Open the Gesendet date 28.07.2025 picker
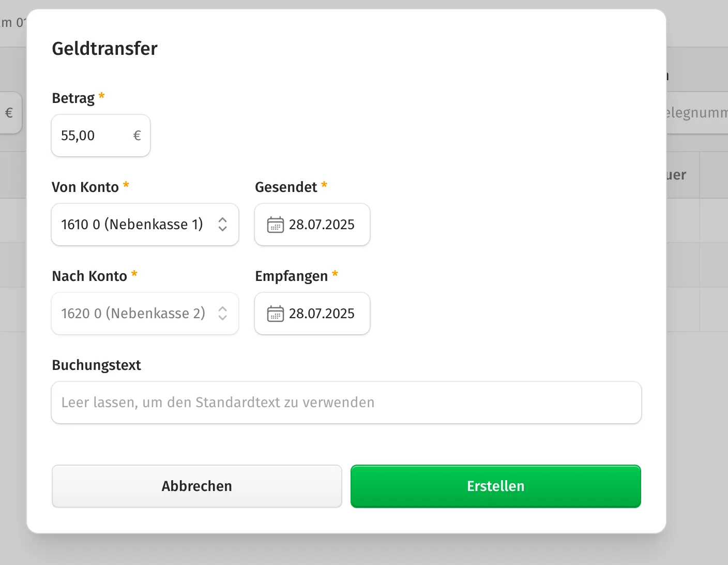The height and width of the screenshot is (565, 728). [312, 225]
